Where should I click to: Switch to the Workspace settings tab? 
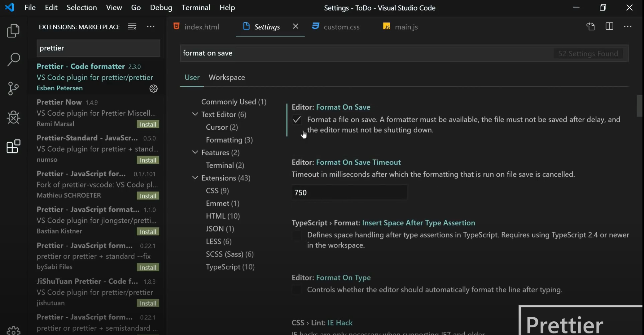coord(227,77)
